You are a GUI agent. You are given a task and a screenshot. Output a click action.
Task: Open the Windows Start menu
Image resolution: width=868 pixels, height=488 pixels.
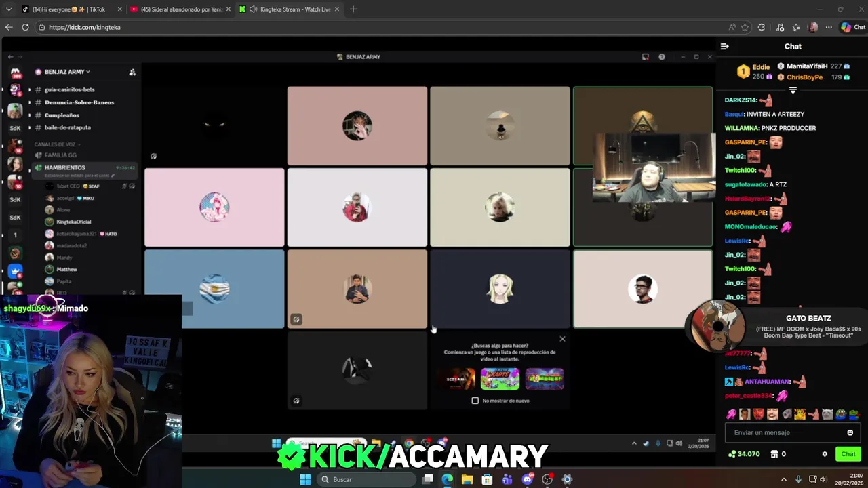coord(305,479)
